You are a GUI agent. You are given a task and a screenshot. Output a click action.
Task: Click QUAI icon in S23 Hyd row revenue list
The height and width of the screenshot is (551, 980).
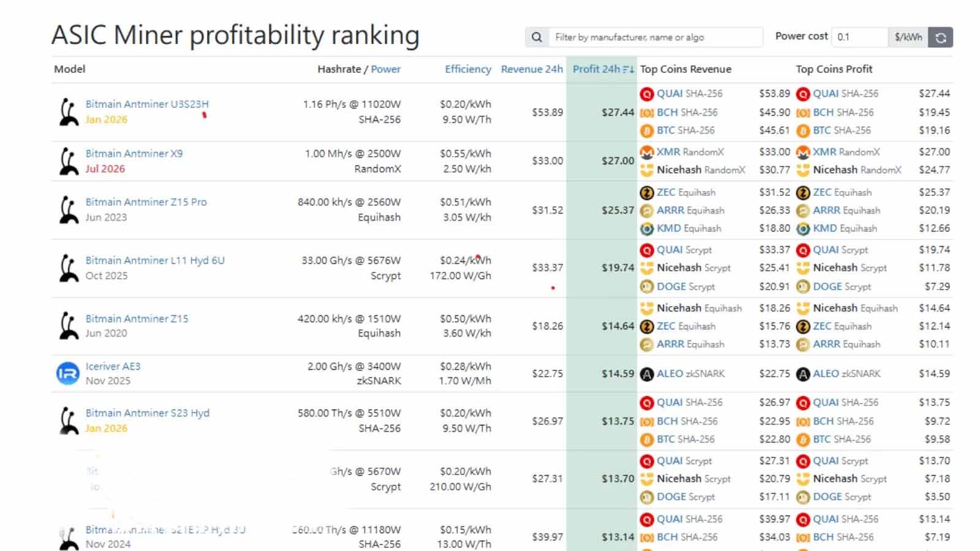(647, 403)
